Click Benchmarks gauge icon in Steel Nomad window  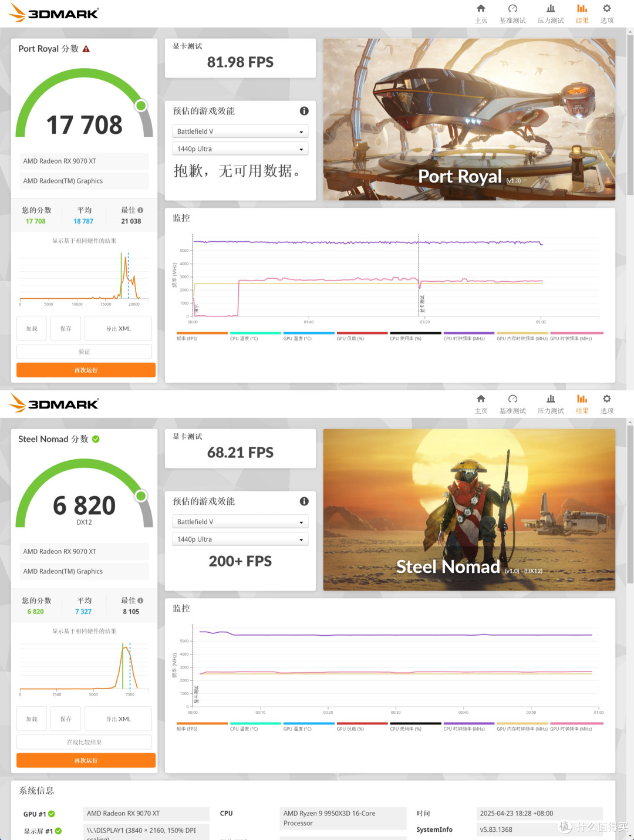click(x=512, y=399)
